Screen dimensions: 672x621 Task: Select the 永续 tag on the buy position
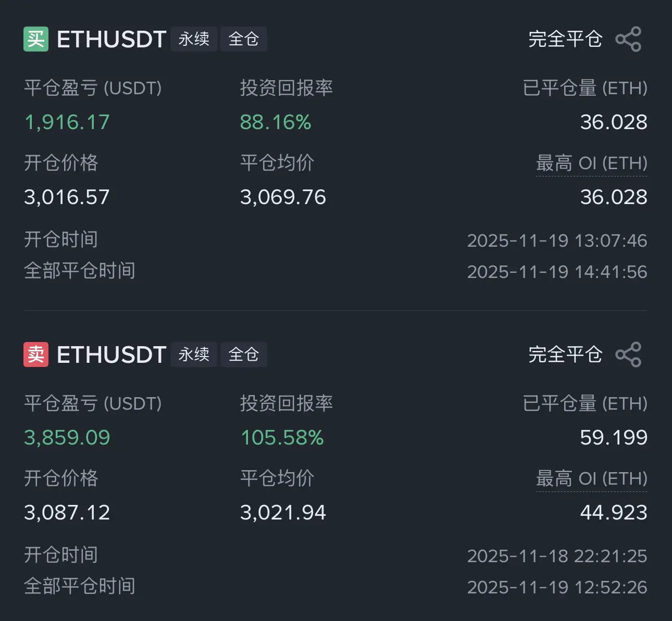coord(194,39)
